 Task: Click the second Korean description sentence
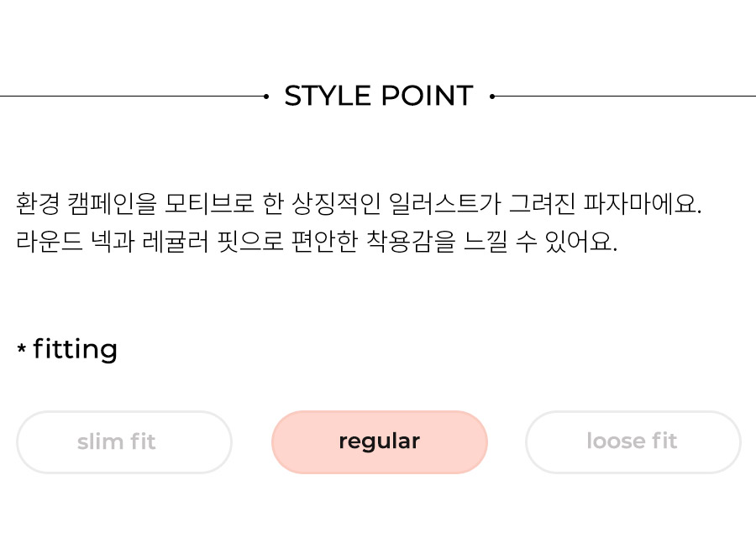click(x=317, y=241)
